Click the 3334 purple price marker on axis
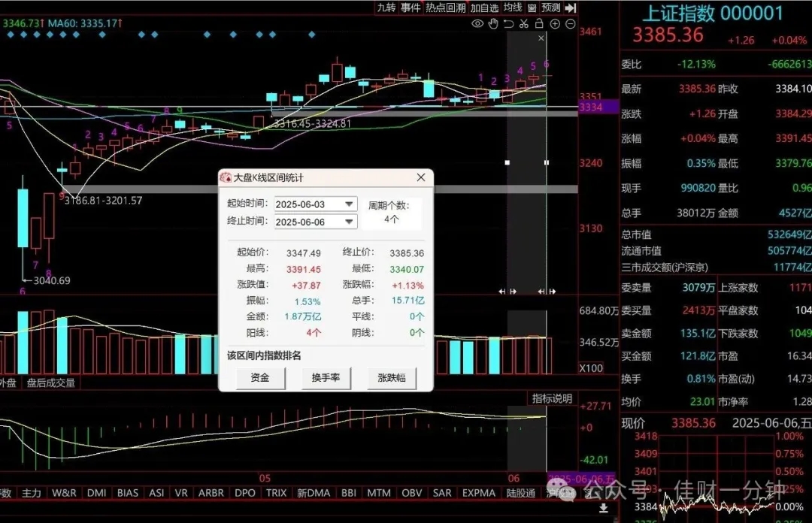This screenshot has height=523, width=812. coord(598,107)
